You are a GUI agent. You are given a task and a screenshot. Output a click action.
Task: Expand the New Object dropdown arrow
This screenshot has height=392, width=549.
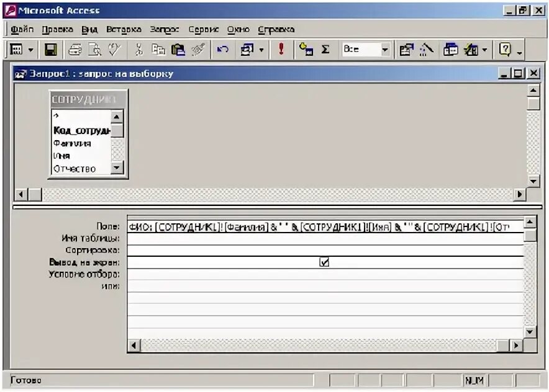(x=484, y=50)
